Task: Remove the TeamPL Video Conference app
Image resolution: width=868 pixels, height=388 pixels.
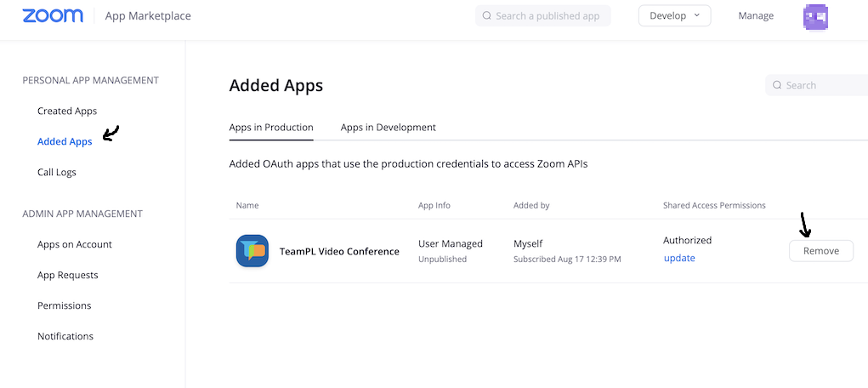Action: point(821,251)
